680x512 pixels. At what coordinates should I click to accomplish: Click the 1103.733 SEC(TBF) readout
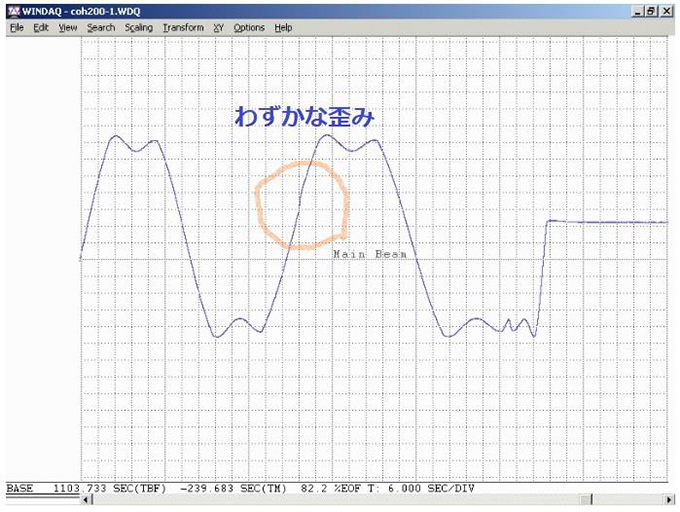[110, 488]
